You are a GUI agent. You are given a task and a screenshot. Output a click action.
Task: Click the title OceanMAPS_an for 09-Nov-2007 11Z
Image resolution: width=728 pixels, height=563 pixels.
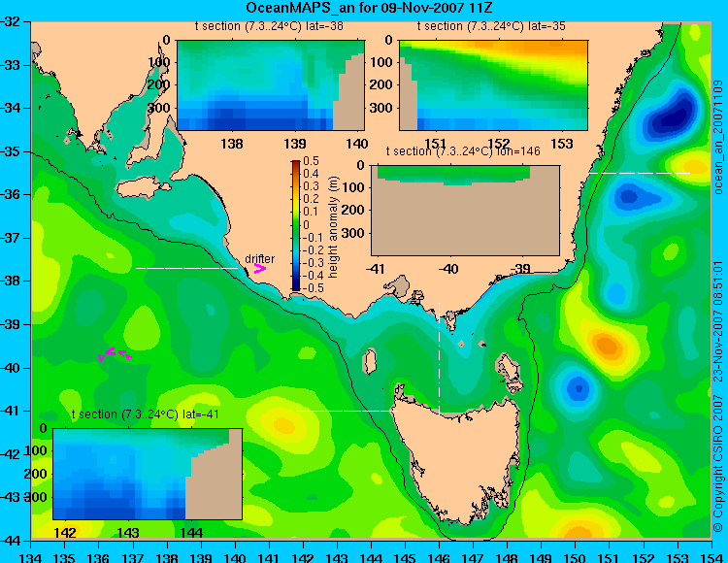369,8
